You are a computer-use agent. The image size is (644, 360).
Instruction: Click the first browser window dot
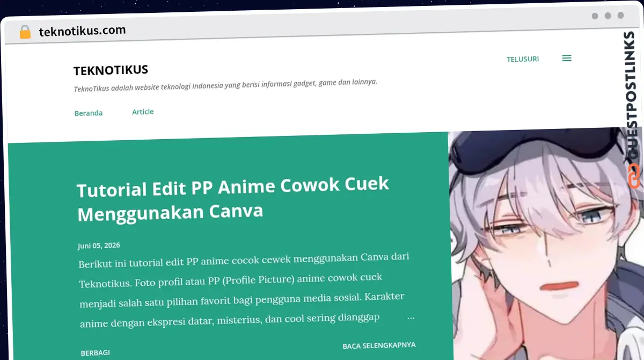pyautogui.click(x=595, y=16)
